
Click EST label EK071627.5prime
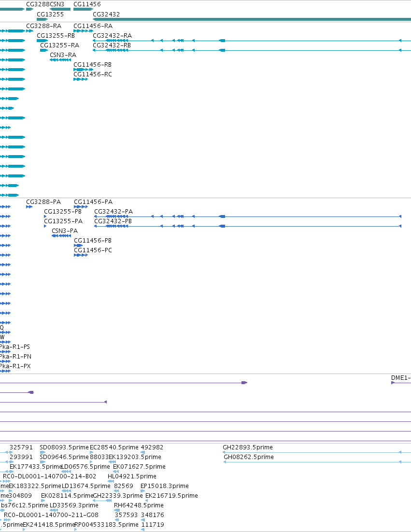click(139, 467)
